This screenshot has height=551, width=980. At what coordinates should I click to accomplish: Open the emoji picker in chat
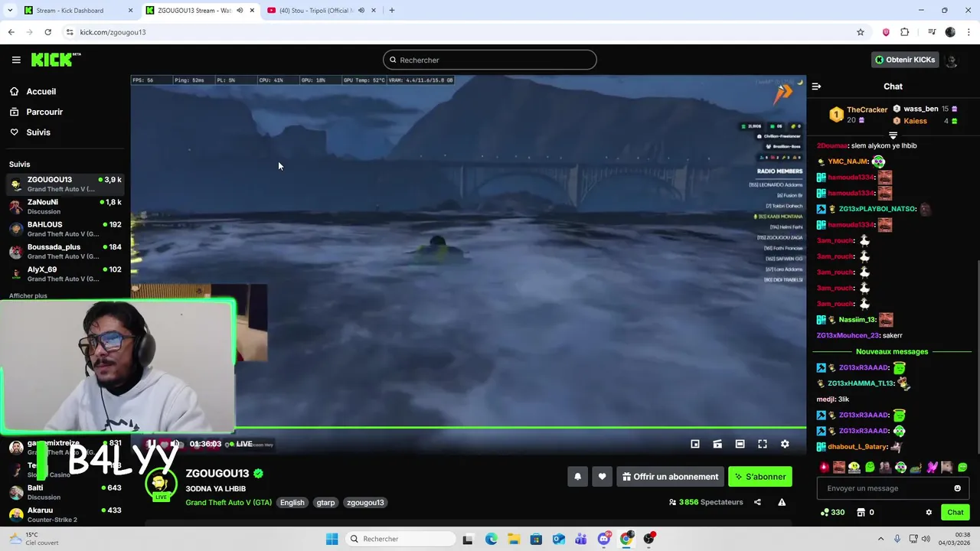[x=957, y=488]
